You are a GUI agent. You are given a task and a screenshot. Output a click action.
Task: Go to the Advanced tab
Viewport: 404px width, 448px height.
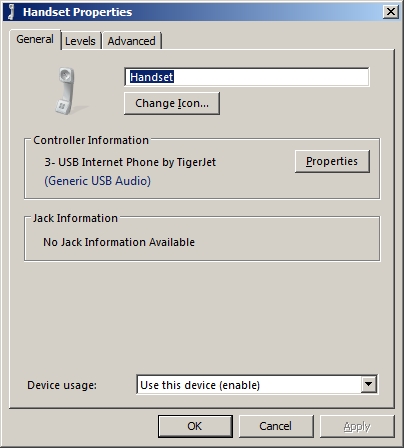pos(131,41)
